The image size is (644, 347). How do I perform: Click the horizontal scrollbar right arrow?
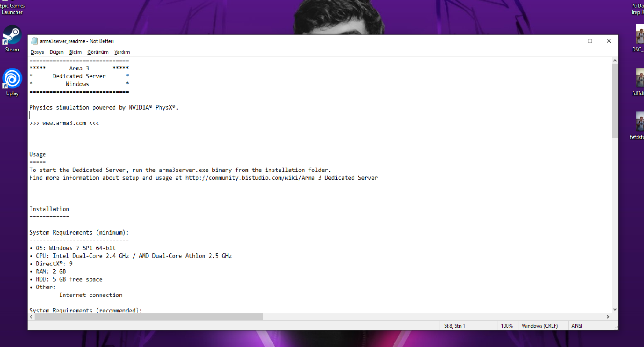click(608, 317)
